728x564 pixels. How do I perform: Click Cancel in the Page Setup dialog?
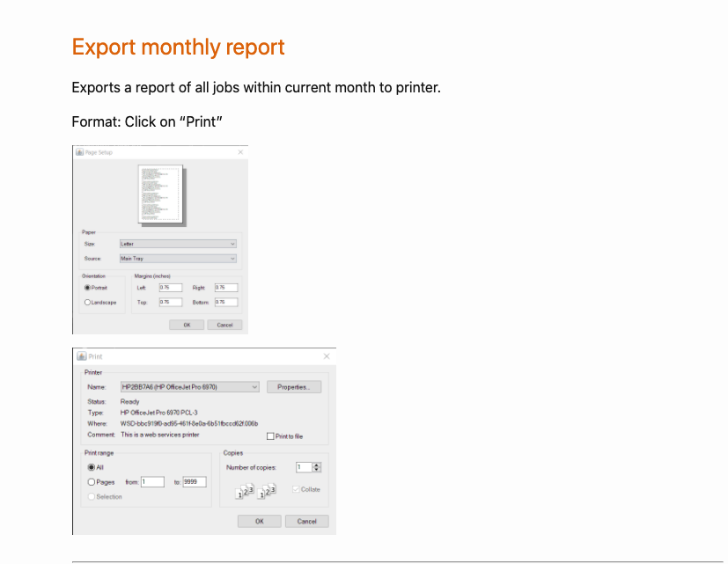[224, 325]
